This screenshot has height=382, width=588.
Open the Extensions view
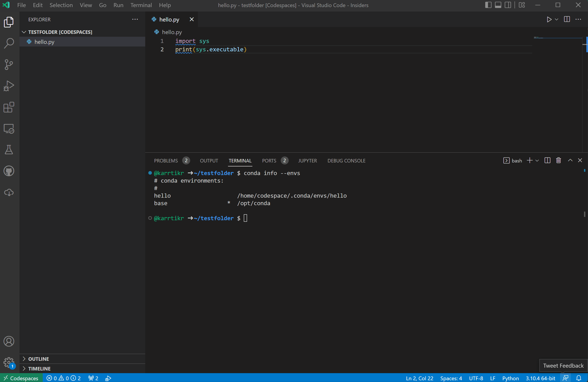[x=9, y=107]
